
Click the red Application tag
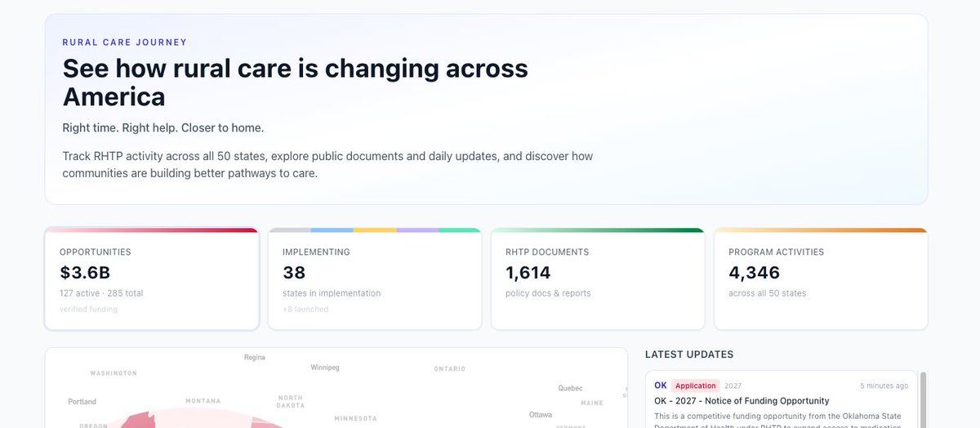(696, 386)
